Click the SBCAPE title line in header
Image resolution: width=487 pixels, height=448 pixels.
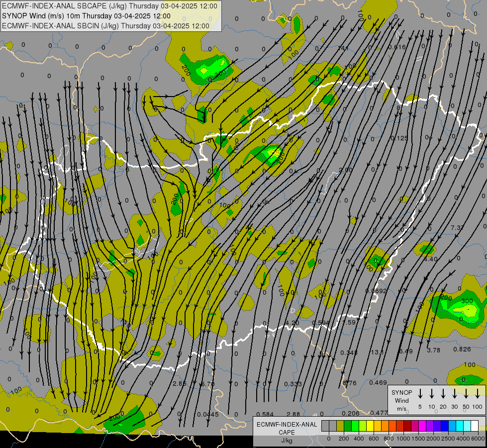click(x=109, y=6)
